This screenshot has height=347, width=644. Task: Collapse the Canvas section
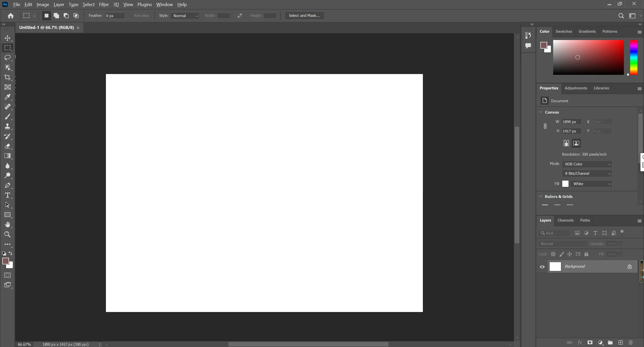[541, 112]
